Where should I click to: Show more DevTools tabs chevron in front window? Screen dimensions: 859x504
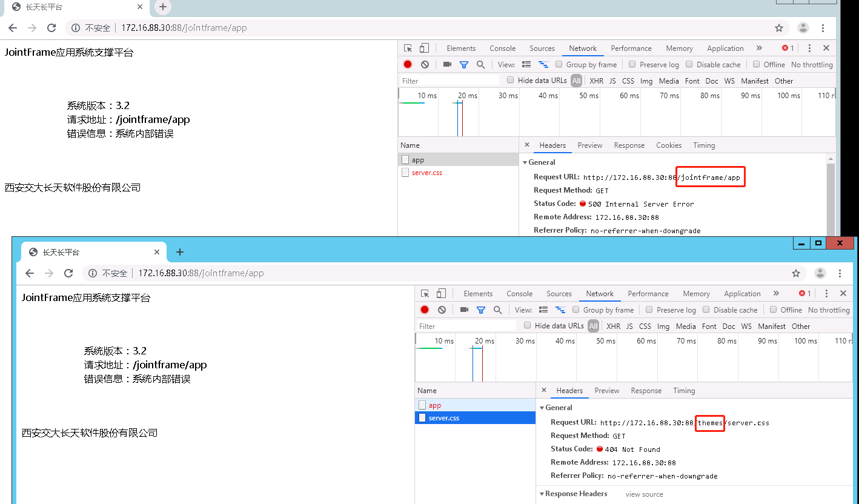click(x=776, y=293)
